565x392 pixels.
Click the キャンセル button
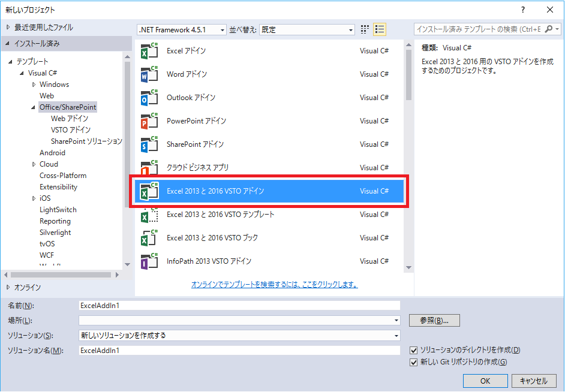click(x=534, y=381)
